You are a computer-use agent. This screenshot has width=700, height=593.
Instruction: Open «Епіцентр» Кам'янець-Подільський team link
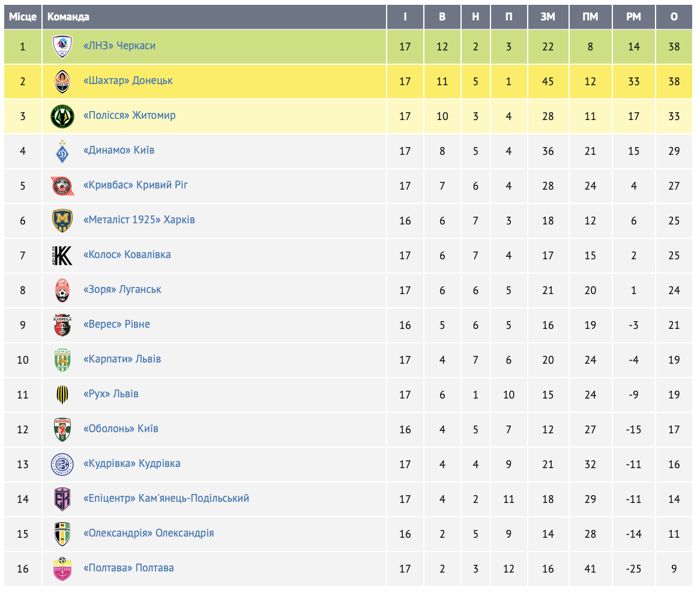[x=166, y=498]
